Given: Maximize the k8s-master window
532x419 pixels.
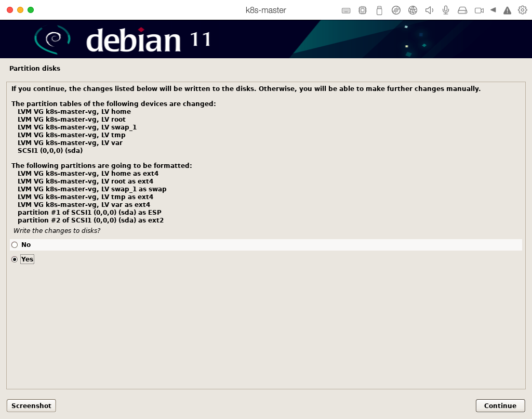Looking at the screenshot, I should point(31,10).
